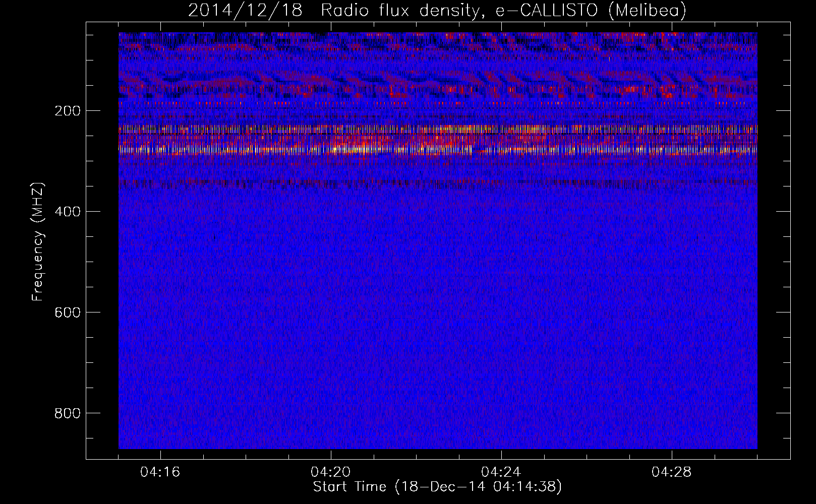This screenshot has height=504, width=816.
Task: Select the 200 frequency axis label
Action: (67, 111)
